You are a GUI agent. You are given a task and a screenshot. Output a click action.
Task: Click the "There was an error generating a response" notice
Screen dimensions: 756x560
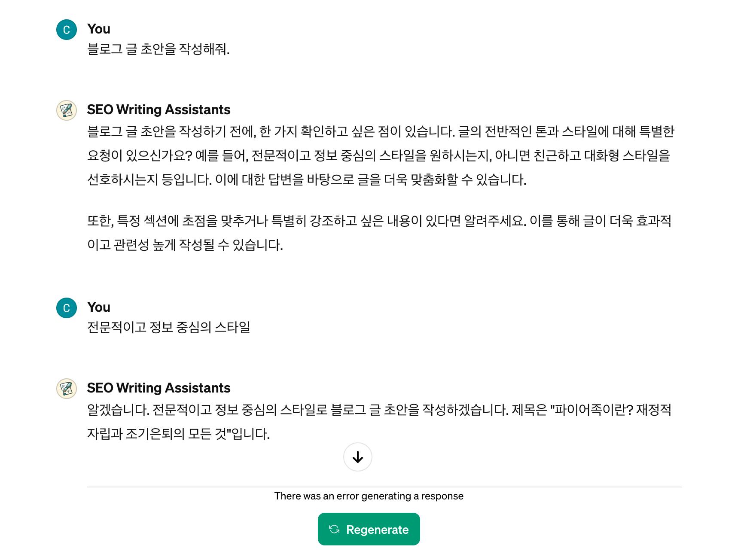point(369,496)
